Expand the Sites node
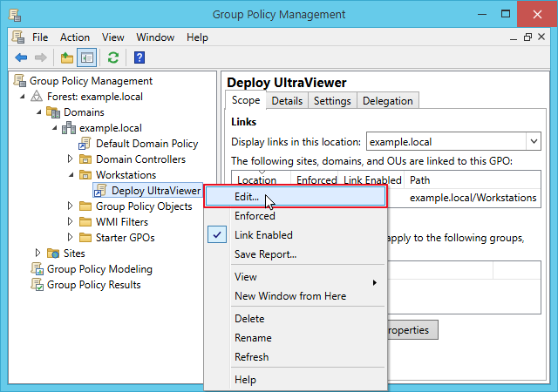Screen dimensions: 558x392 (x=37, y=253)
